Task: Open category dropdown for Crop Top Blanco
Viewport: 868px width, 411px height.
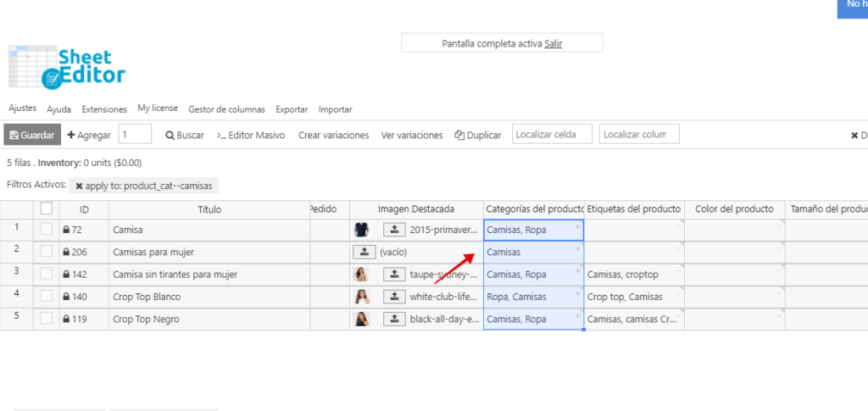Action: click(x=578, y=294)
